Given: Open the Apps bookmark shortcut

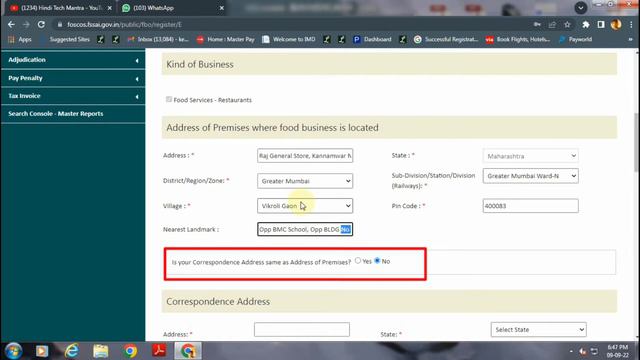Looking at the screenshot, I should [x=20, y=39].
